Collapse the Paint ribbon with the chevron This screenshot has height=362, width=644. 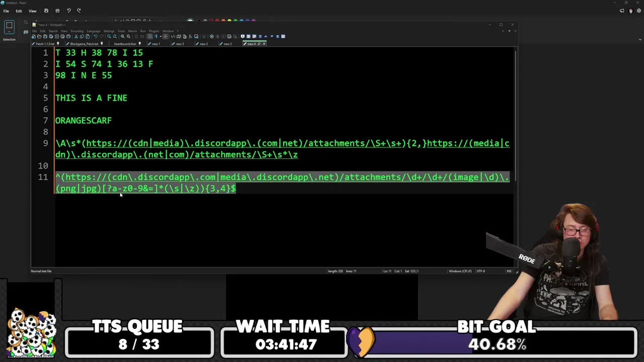[x=640, y=39]
